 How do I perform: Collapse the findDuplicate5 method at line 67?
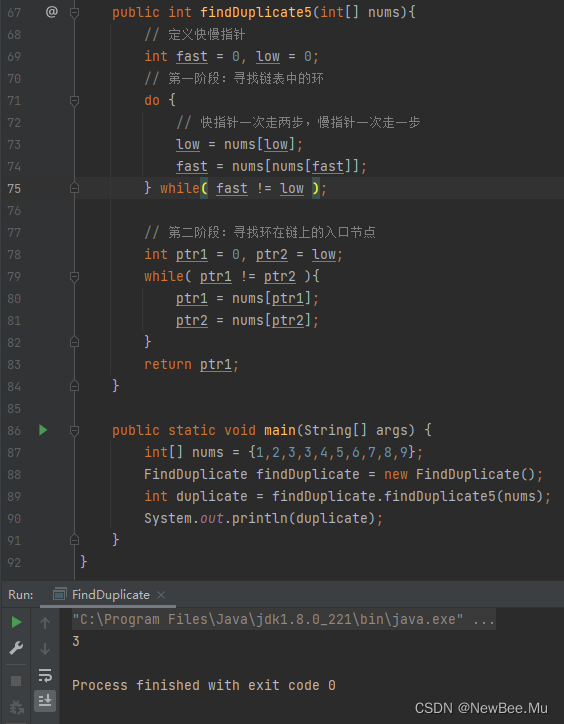pos(74,12)
